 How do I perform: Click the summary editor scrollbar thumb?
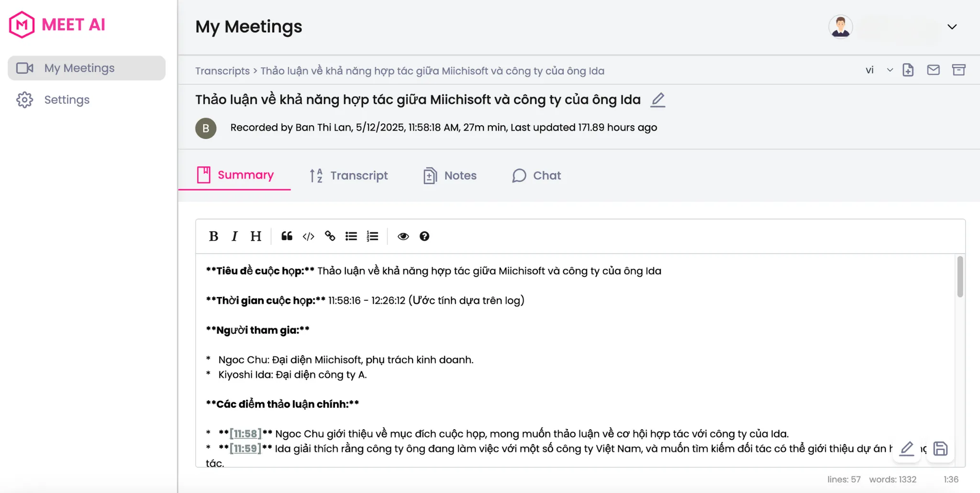pos(960,277)
